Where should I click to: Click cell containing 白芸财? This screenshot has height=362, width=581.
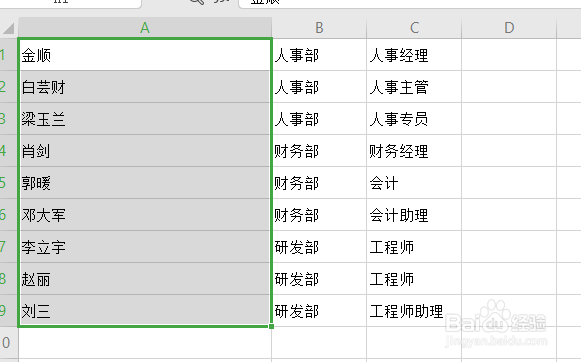(x=145, y=87)
